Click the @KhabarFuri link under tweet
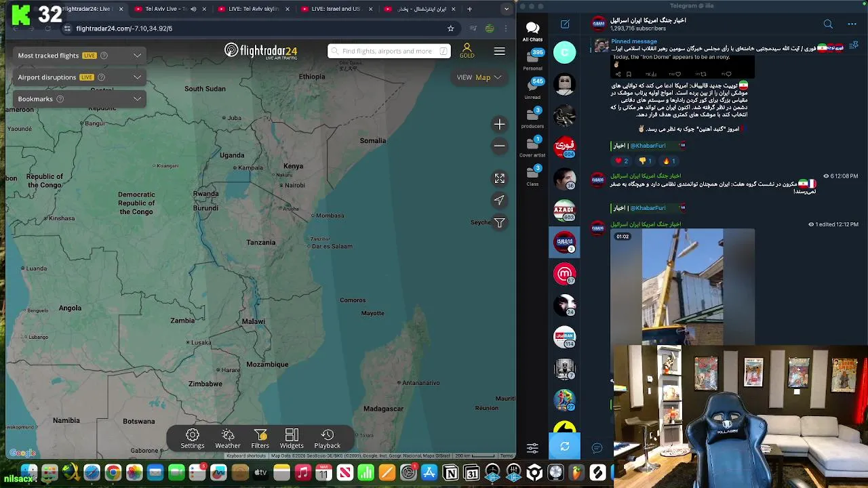Screen dimensions: 868x488 click(x=648, y=146)
